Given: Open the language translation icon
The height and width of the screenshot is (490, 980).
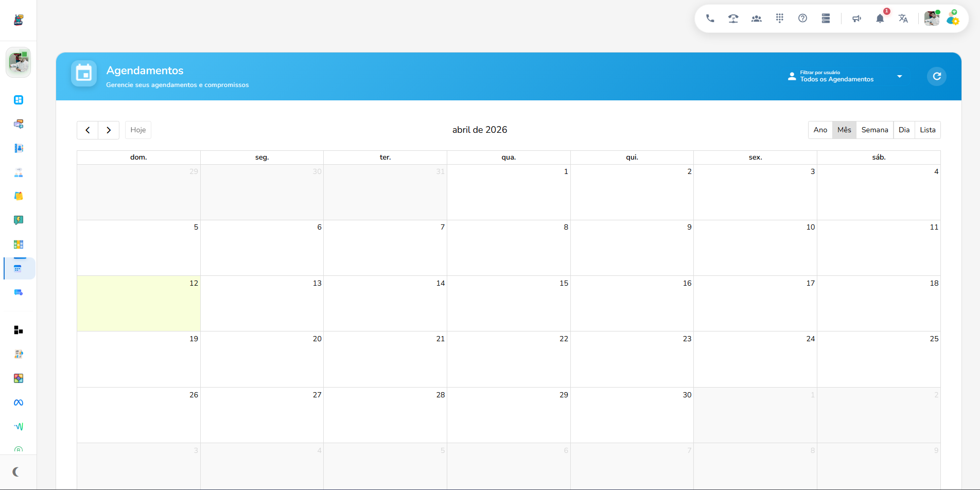Looking at the screenshot, I should point(903,19).
